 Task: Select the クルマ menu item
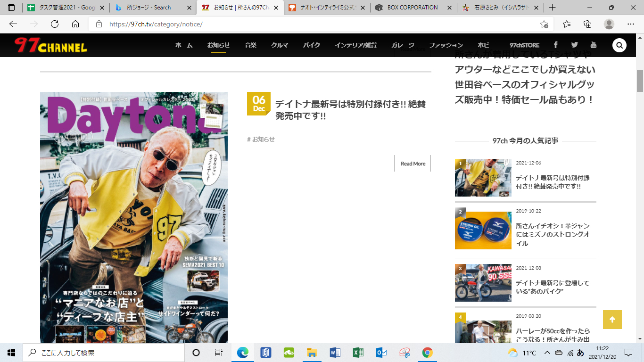click(280, 45)
